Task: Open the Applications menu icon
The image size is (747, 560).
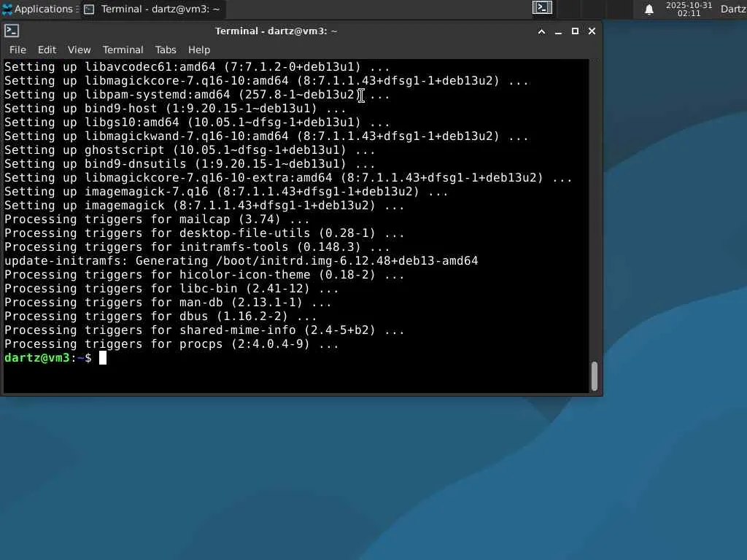Action: click(7, 9)
